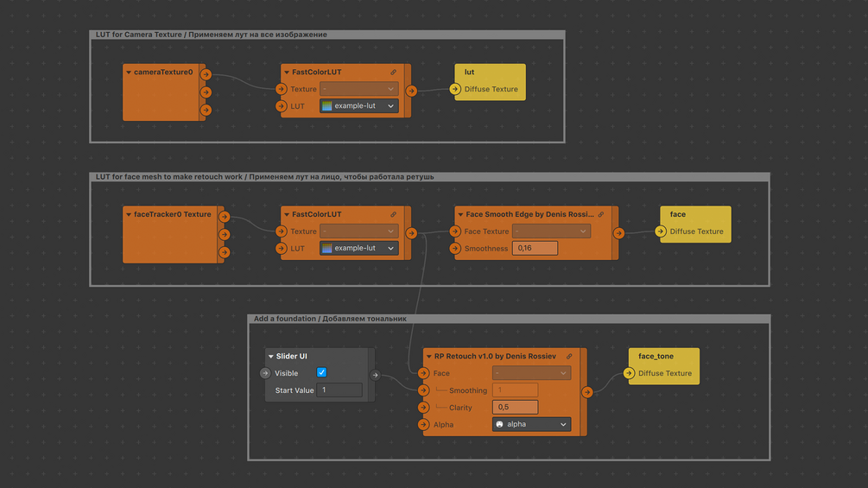Click Face Texture input port
The width and height of the screenshot is (868, 488).
point(455,231)
